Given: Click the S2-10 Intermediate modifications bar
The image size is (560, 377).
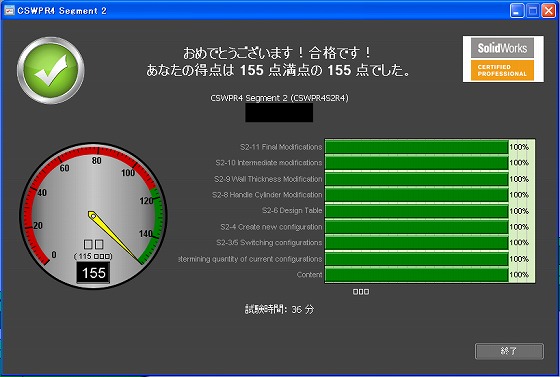Looking at the screenshot, I should tap(416, 163).
